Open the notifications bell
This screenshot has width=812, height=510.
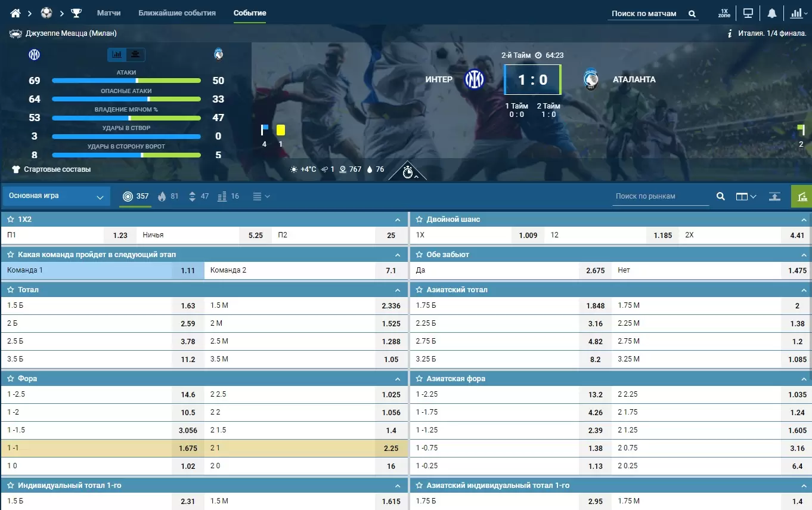(x=772, y=13)
